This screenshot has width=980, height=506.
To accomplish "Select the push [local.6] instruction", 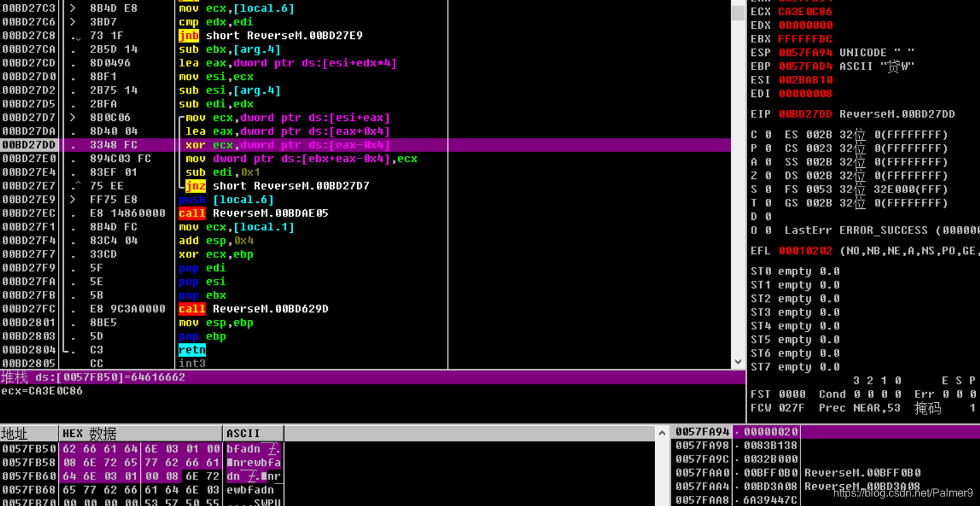I will click(226, 199).
